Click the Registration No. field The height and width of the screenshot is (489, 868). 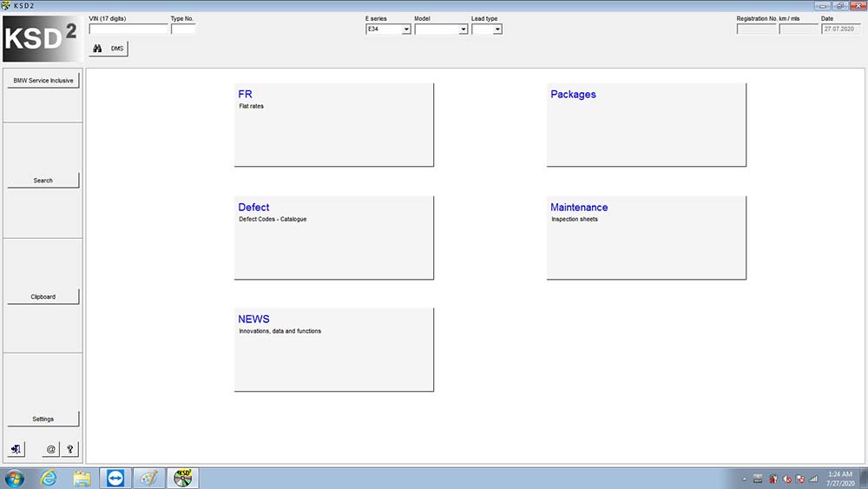pos(756,29)
